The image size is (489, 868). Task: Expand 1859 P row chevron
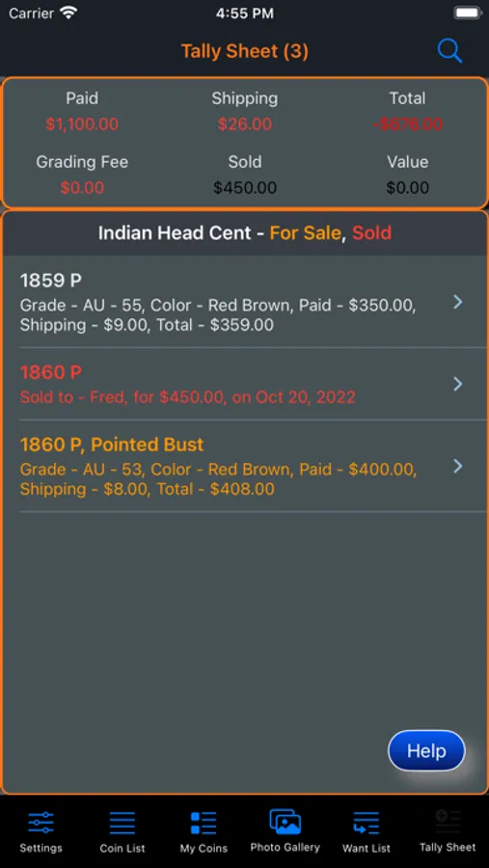pos(458,302)
